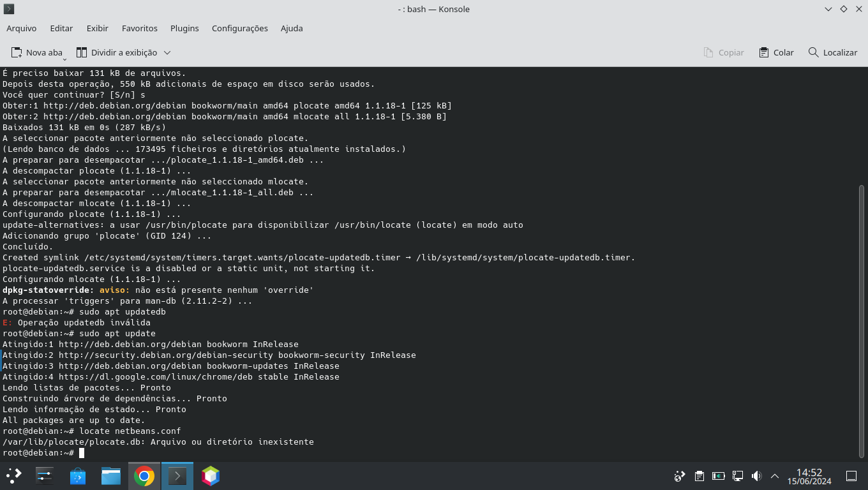
Task: Open the network connections tray icon
Action: click(738, 476)
